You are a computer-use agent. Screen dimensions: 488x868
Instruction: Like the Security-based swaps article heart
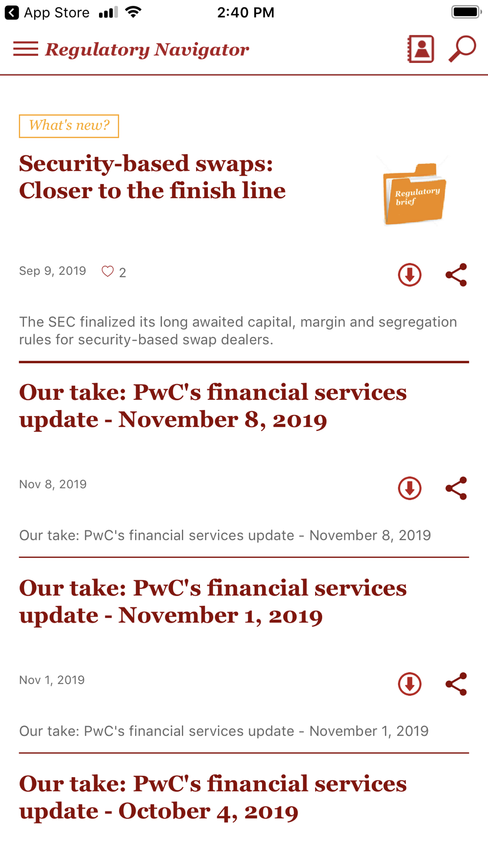108,271
